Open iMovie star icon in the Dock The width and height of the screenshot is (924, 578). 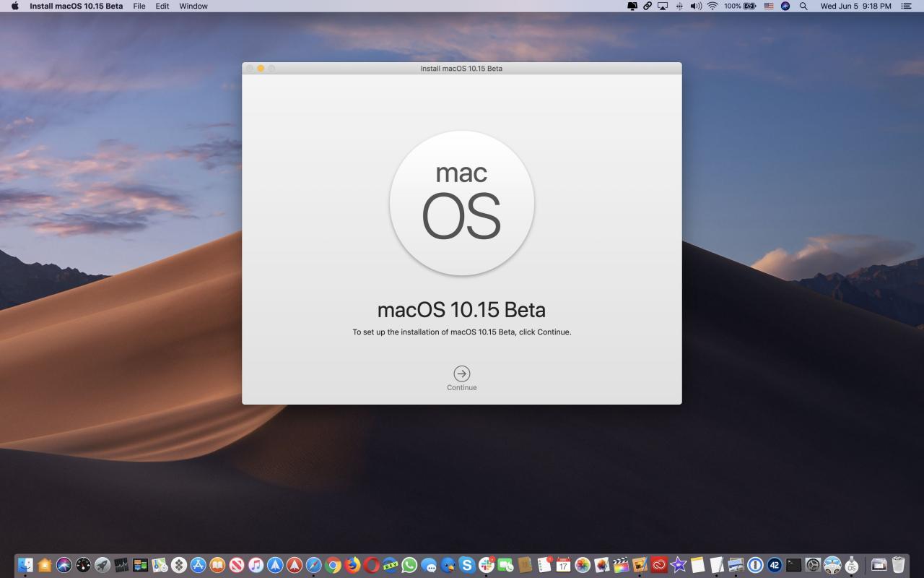pos(679,565)
